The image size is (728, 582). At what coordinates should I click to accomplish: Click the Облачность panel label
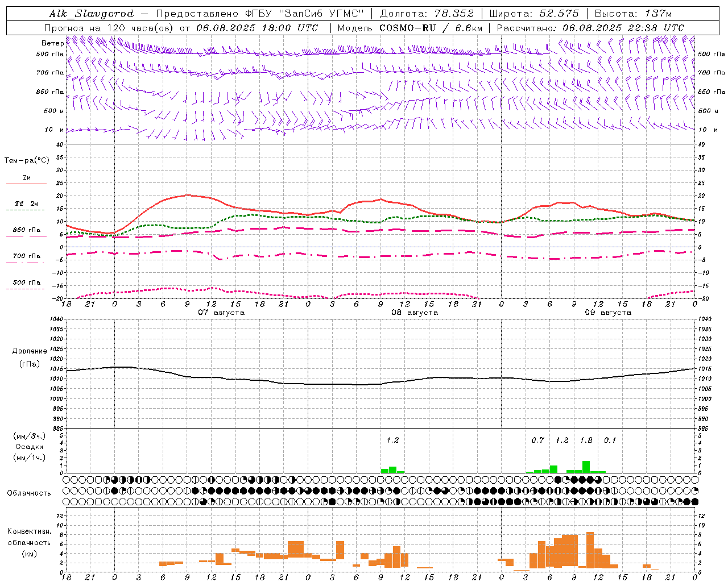coord(29,493)
